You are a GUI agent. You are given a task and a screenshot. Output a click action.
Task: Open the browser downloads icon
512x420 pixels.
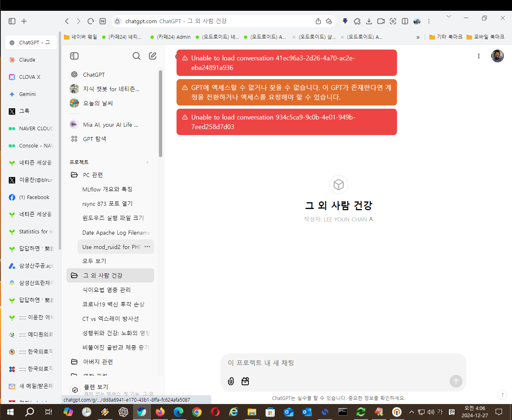pos(369,21)
